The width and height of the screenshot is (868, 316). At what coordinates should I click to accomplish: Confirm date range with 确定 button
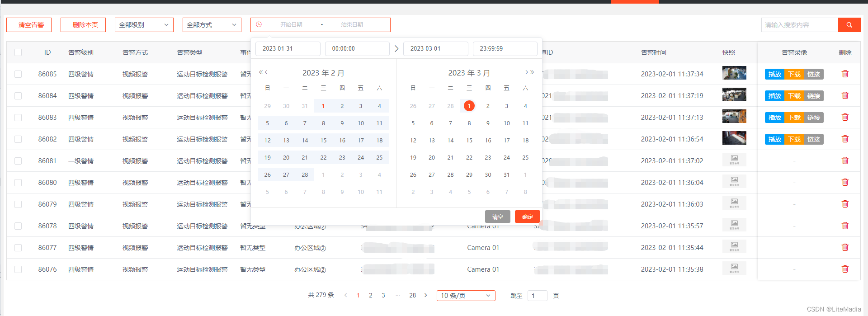(528, 217)
